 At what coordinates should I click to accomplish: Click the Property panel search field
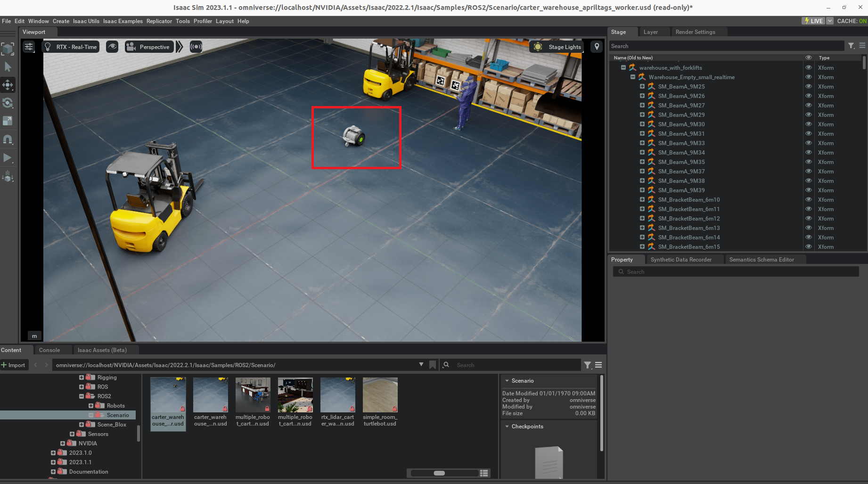click(x=736, y=272)
